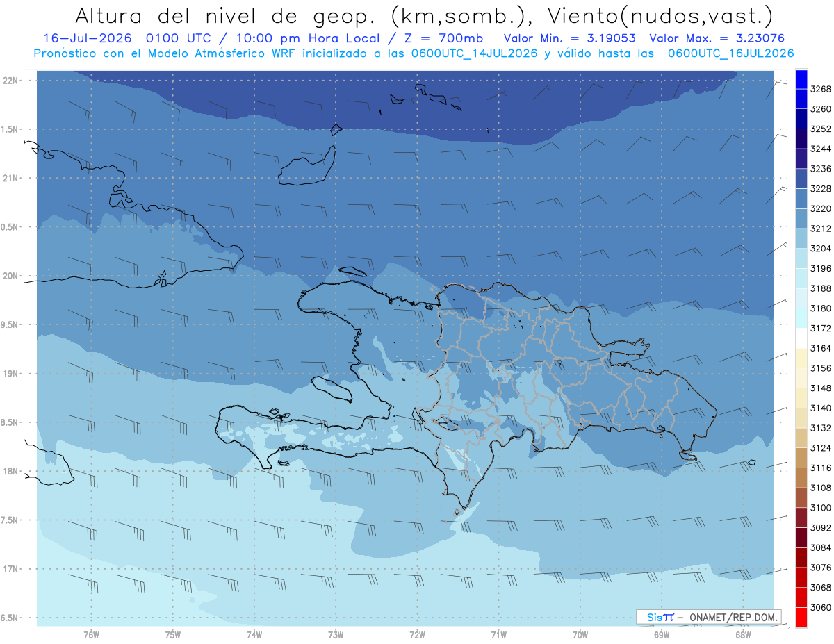Click 'Valor Max. = 3.23076' text
Viewport: 834px width, 644px height.
(x=717, y=39)
